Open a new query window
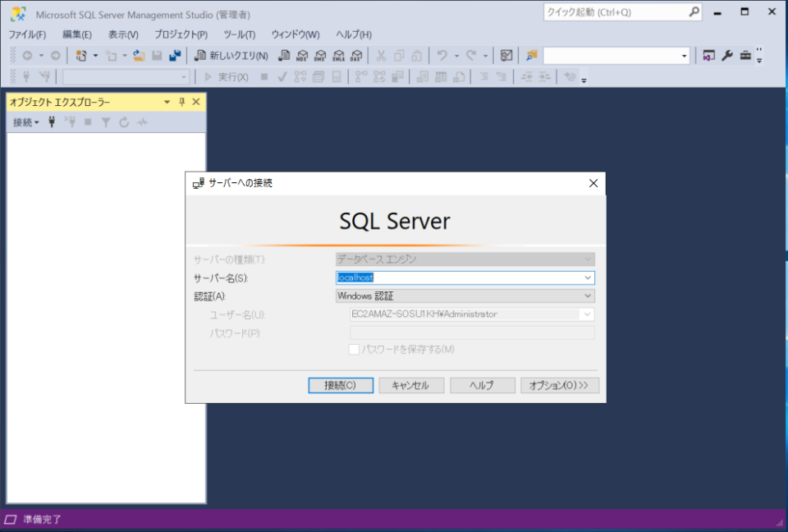This screenshot has width=788, height=532. [x=232, y=55]
